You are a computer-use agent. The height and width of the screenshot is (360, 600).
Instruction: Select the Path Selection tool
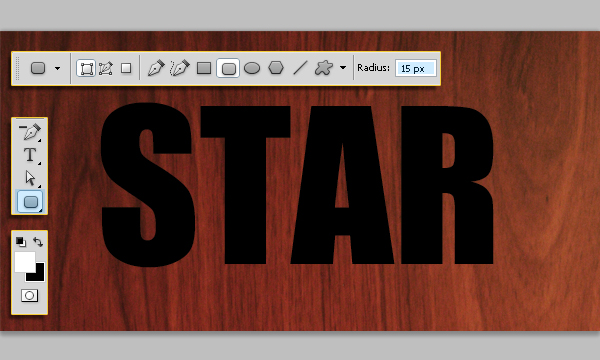[30, 178]
